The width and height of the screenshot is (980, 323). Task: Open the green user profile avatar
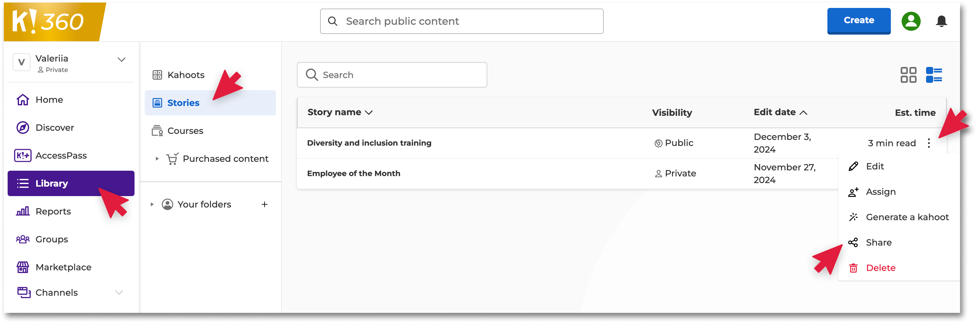coord(911,21)
